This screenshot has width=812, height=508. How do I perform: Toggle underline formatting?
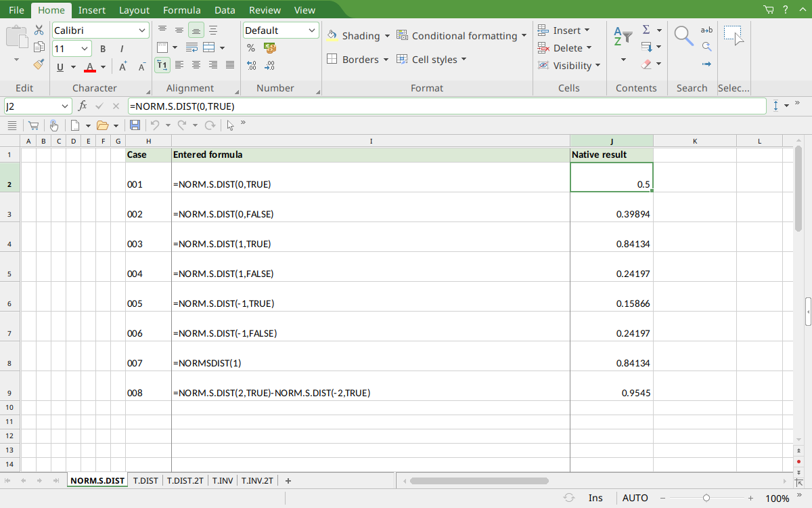pyautogui.click(x=60, y=67)
